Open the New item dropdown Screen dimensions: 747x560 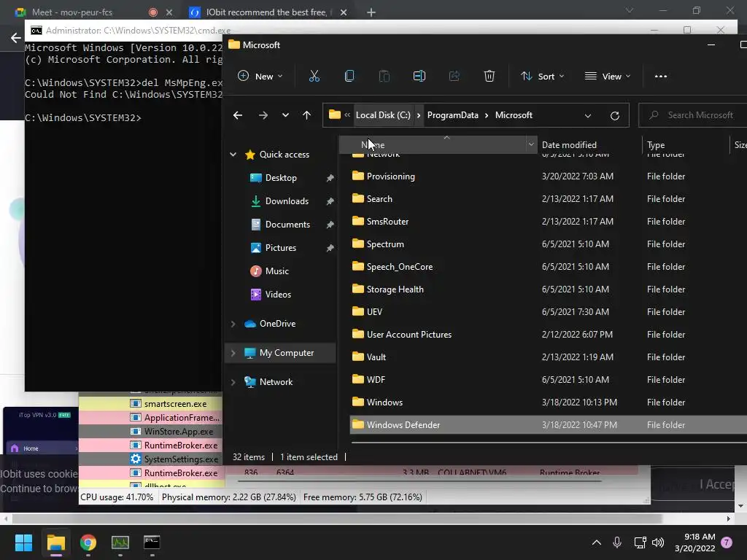point(260,76)
